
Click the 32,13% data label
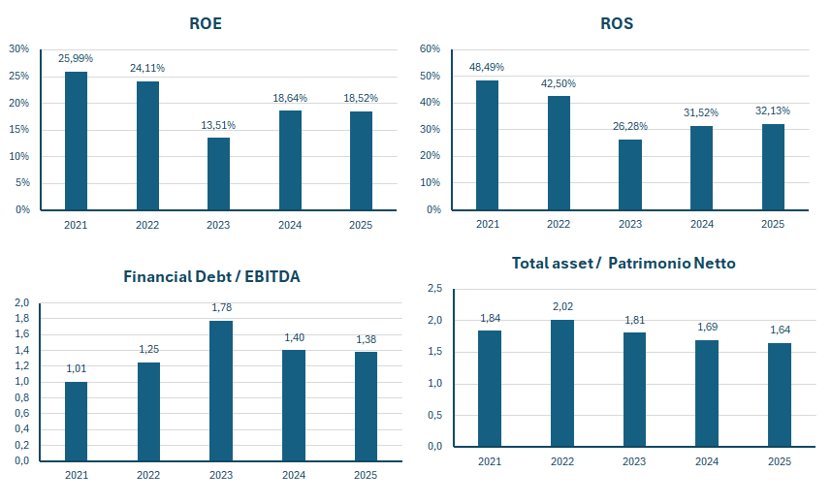[773, 110]
